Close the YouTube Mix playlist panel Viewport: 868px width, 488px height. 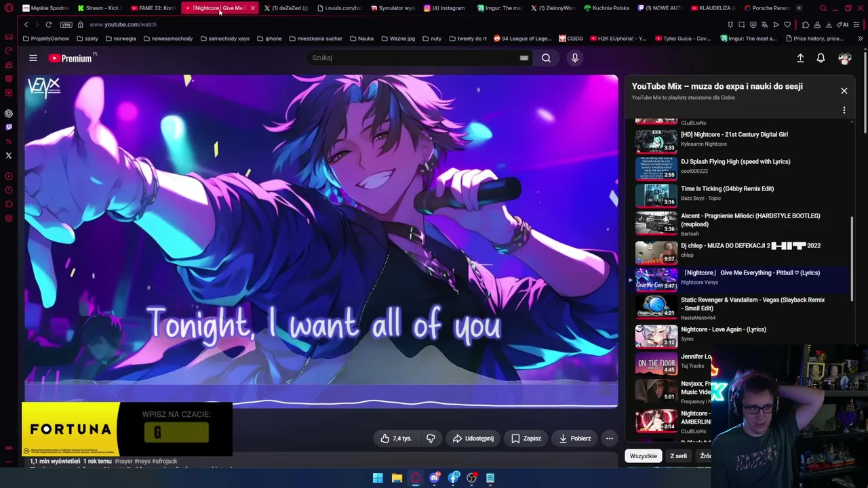844,91
